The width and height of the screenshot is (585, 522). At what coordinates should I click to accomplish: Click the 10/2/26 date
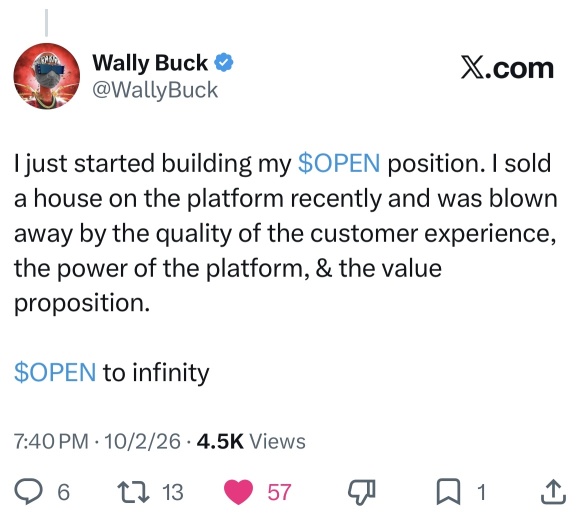[143, 441]
